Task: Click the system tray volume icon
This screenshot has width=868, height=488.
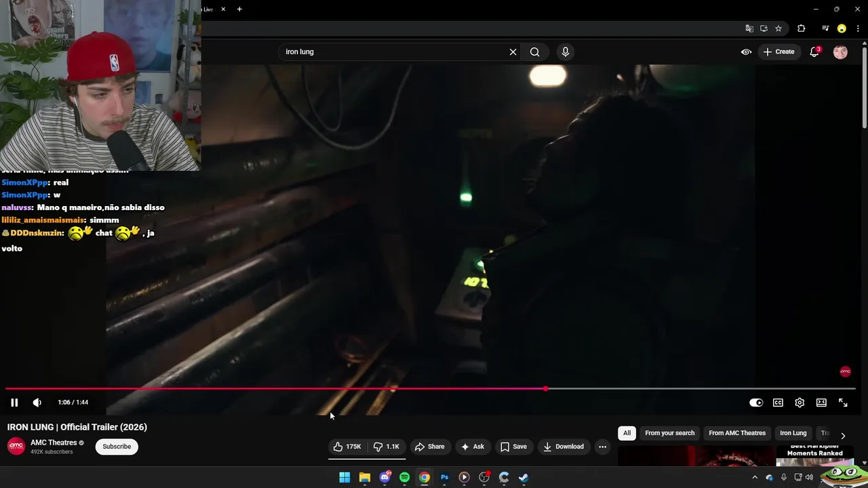Action: [x=809, y=477]
